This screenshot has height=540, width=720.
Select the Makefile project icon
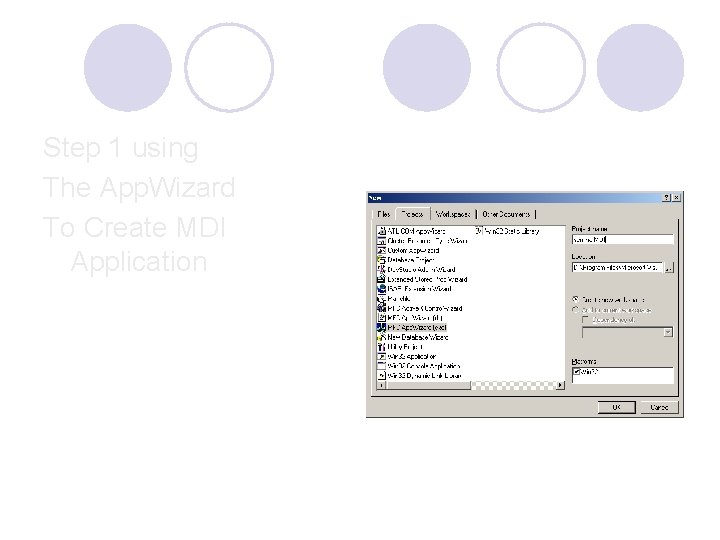(x=381, y=298)
